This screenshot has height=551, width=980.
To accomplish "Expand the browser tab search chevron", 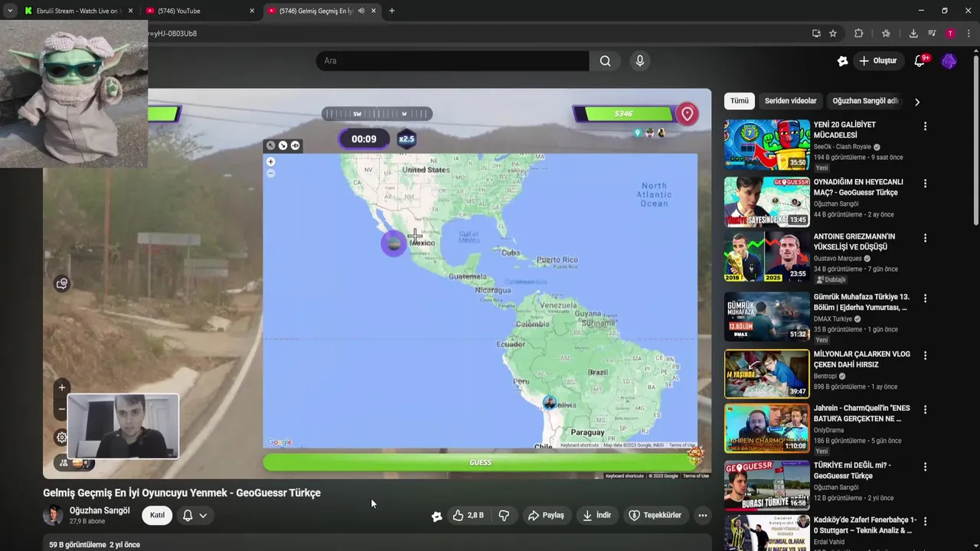I will tap(10, 11).
